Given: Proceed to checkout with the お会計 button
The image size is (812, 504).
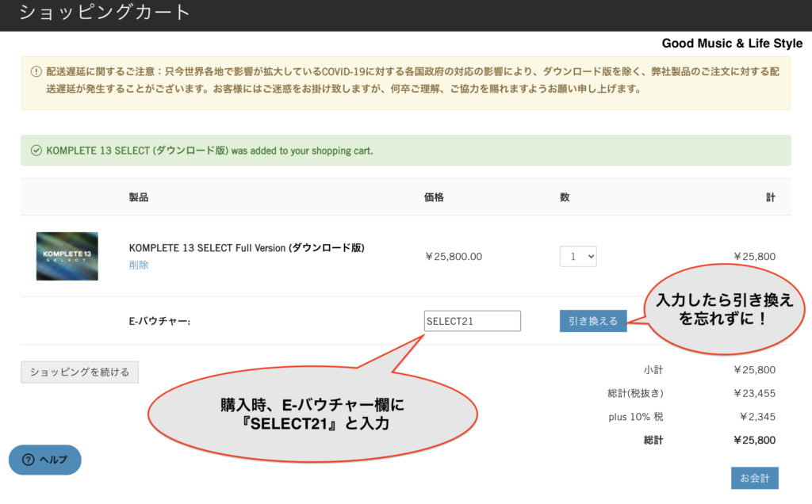Looking at the screenshot, I should coord(755,478).
